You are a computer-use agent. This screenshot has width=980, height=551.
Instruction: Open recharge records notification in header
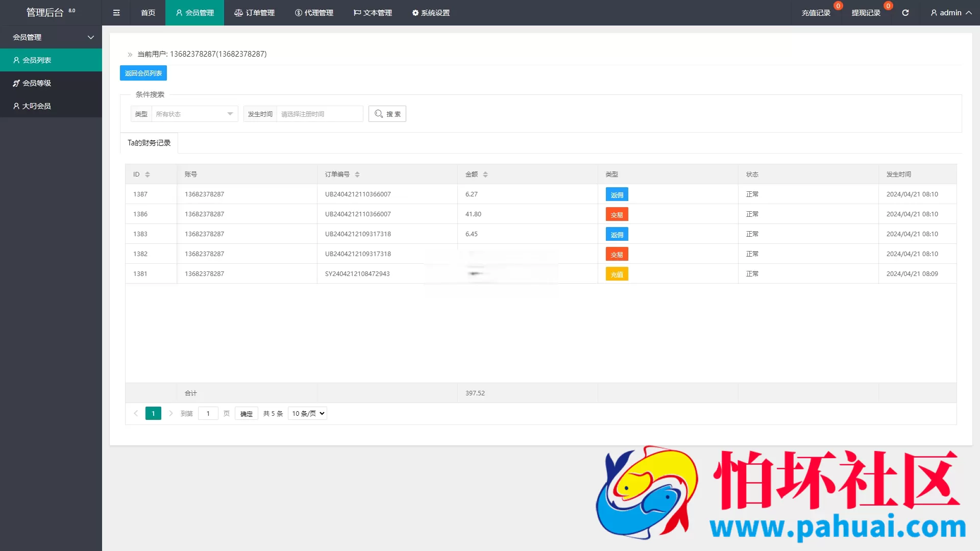tap(816, 13)
